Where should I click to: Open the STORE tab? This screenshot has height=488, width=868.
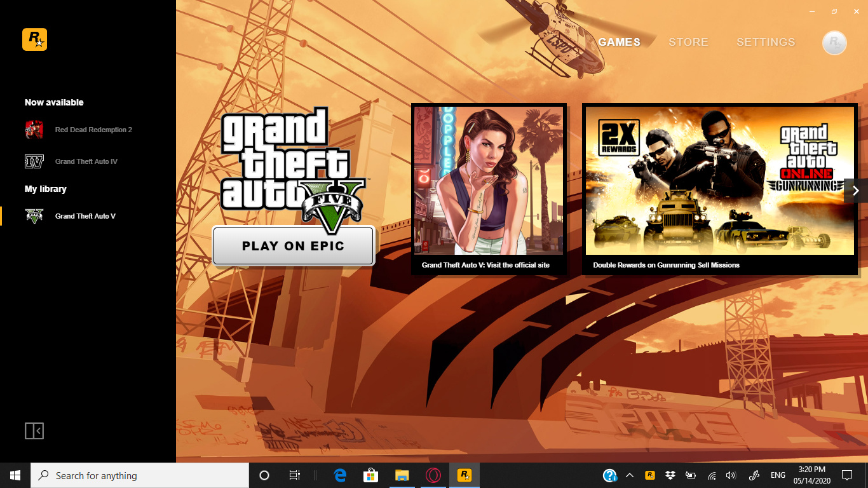(688, 42)
